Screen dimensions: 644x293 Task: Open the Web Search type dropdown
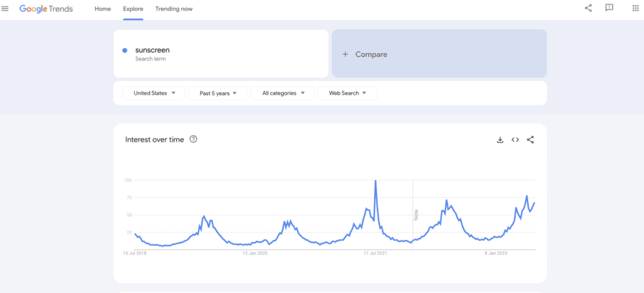click(347, 93)
